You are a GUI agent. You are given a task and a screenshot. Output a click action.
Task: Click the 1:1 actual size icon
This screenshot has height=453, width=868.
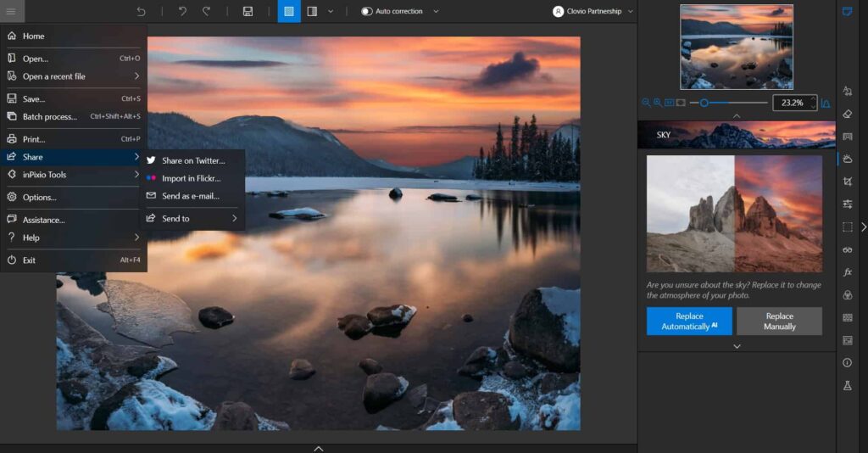670,103
